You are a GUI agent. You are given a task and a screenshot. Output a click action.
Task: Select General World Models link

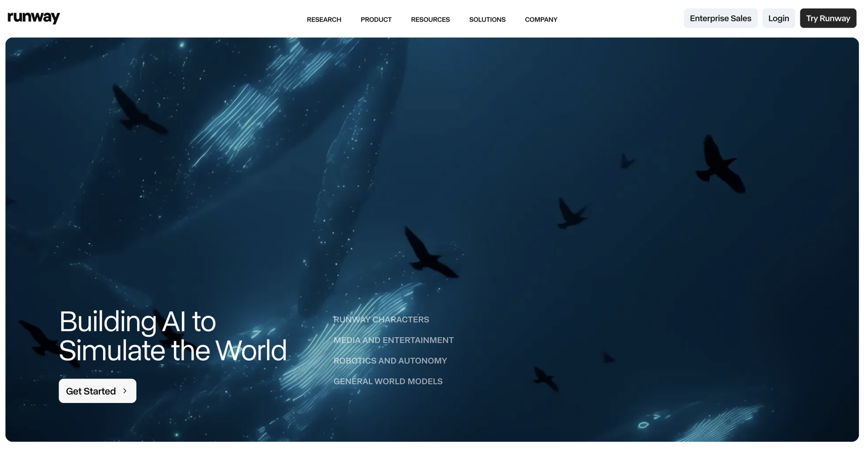click(x=388, y=381)
